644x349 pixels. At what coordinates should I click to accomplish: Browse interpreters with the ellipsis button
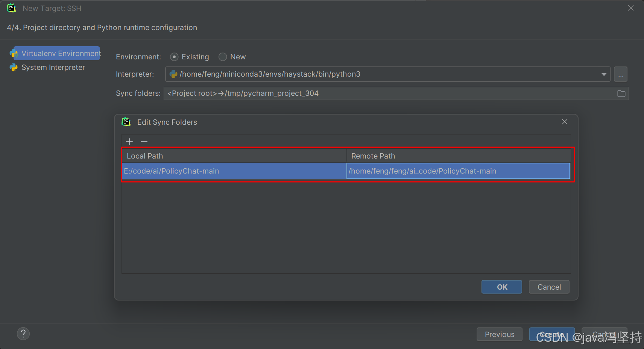pos(621,74)
